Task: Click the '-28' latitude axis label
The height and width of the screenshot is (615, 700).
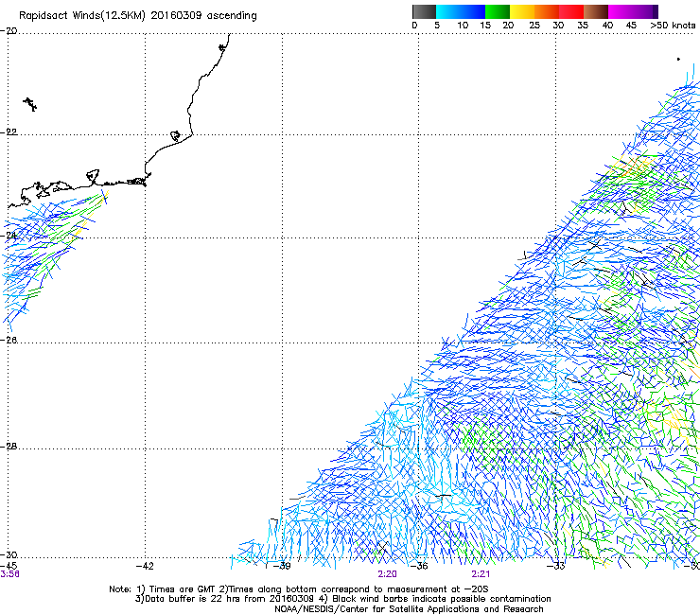Action: [x=9, y=447]
